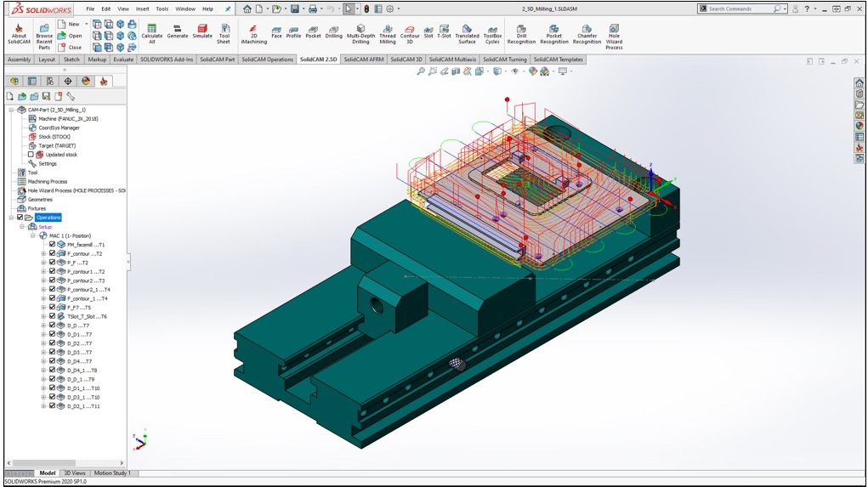Open About SolidCAM
The height and width of the screenshot is (487, 868).
coord(19,34)
